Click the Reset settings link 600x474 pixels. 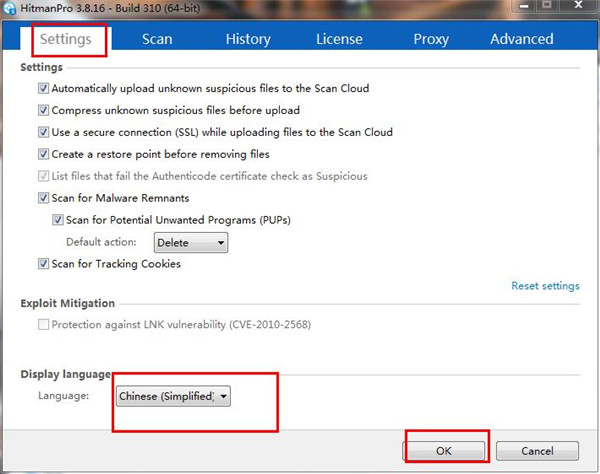545,286
